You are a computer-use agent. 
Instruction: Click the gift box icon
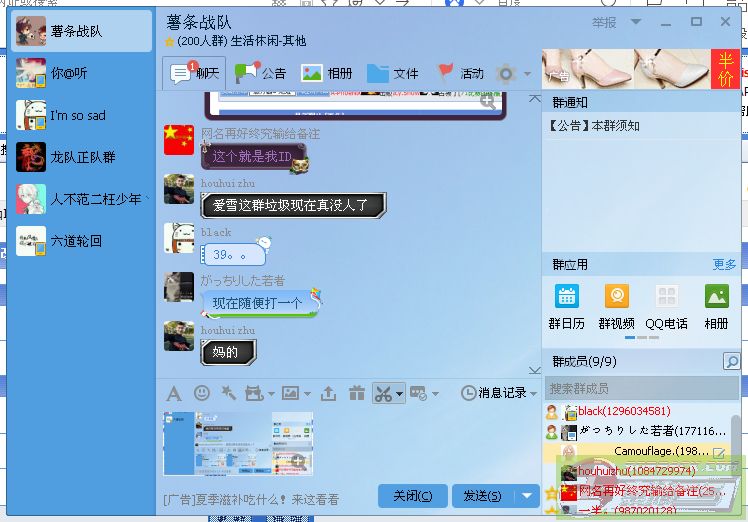pyautogui.click(x=357, y=393)
